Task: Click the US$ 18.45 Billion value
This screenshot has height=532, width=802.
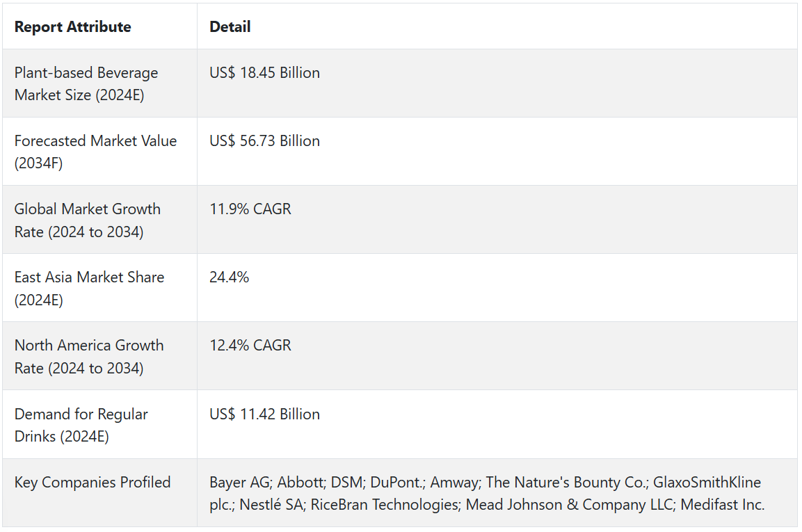Action: [x=264, y=73]
